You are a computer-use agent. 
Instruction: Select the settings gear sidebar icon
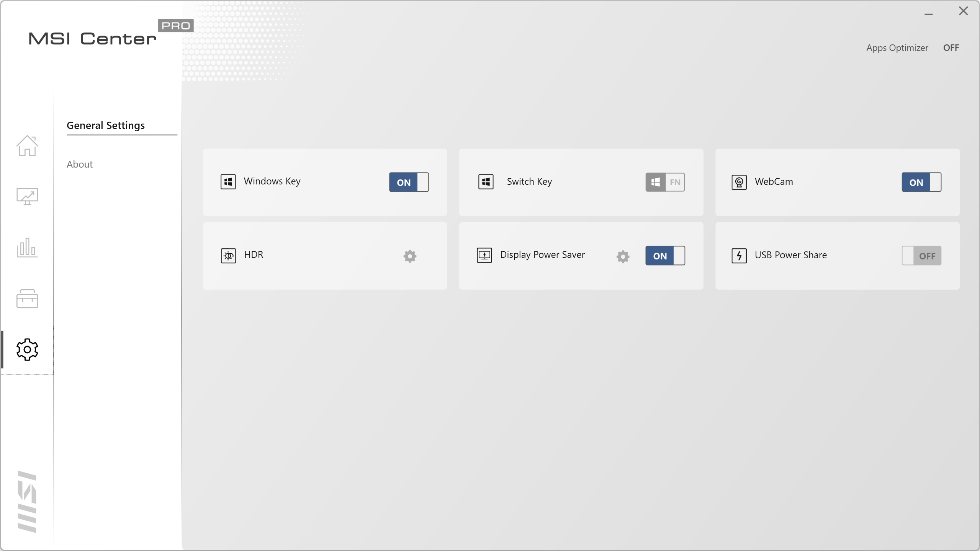(x=27, y=349)
